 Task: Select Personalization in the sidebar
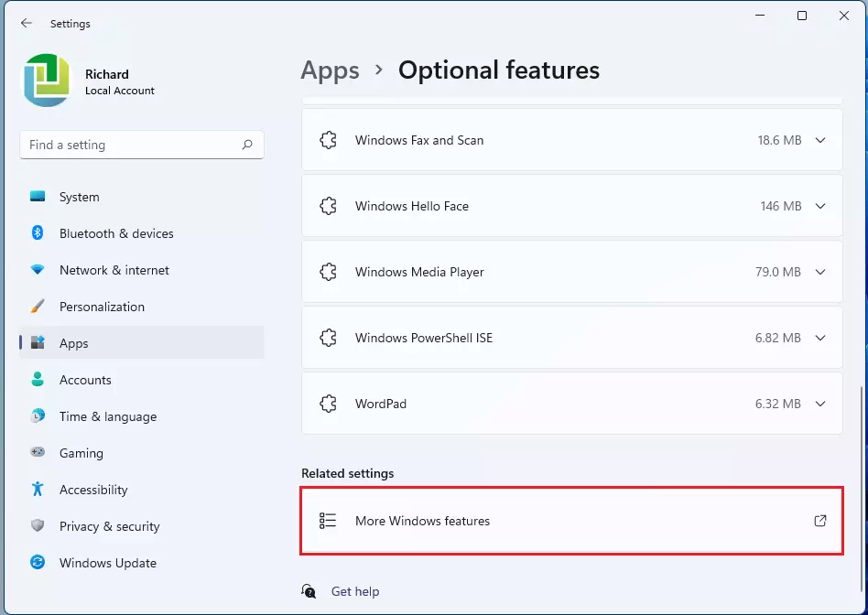(x=142, y=306)
